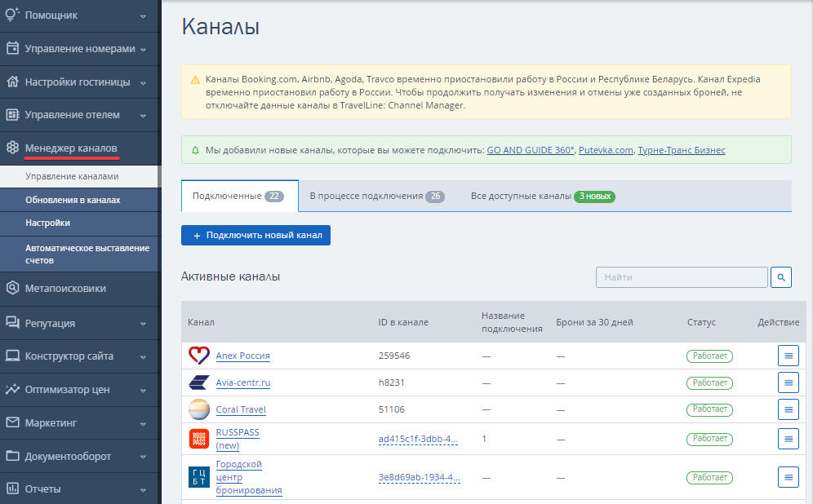Click the Работает status of Anex Россия
813x504 pixels.
tap(709, 356)
